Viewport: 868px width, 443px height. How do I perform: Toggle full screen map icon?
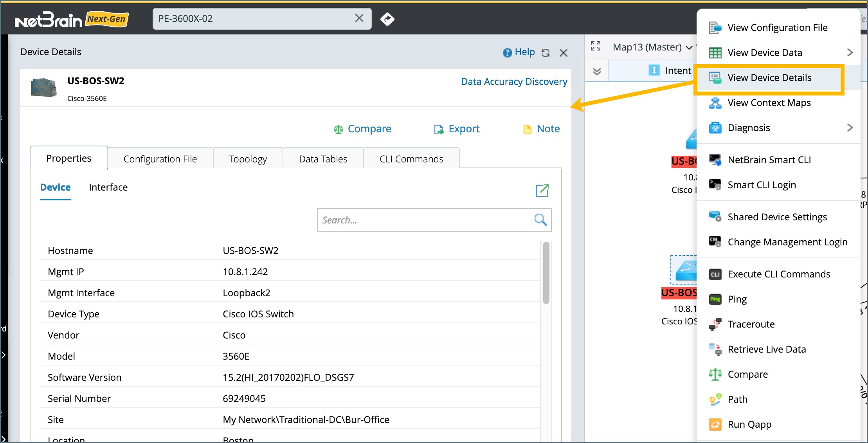pyautogui.click(x=596, y=46)
